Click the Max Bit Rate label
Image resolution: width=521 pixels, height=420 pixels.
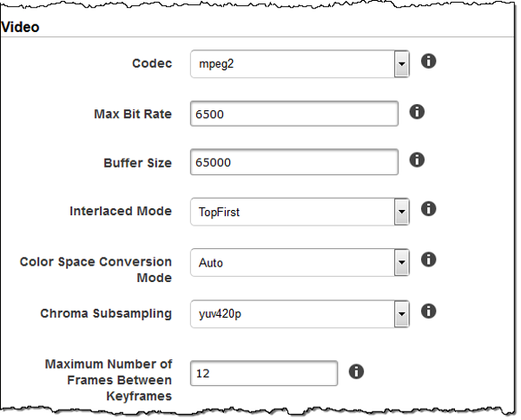pos(133,114)
